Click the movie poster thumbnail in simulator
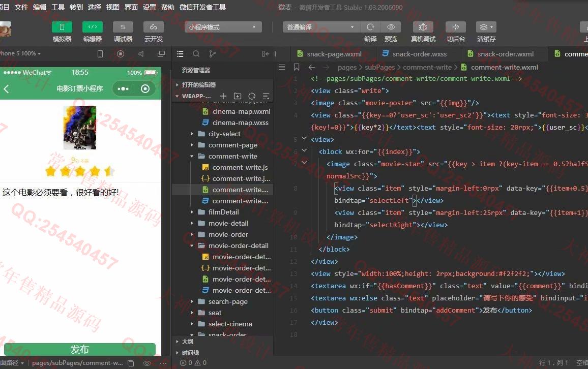The image size is (588, 369). pyautogui.click(x=79, y=128)
